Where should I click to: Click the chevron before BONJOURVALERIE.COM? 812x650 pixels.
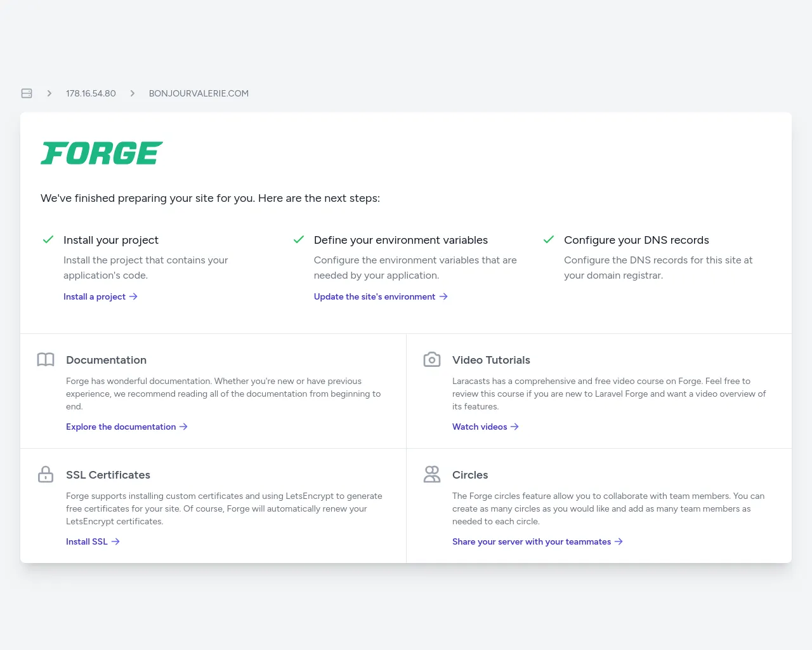133,93
